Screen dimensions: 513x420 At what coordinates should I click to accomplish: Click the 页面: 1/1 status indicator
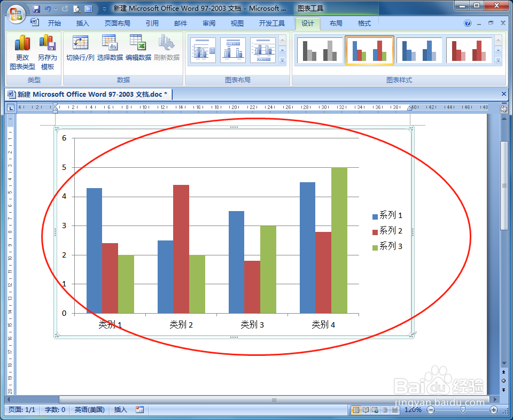(21, 409)
